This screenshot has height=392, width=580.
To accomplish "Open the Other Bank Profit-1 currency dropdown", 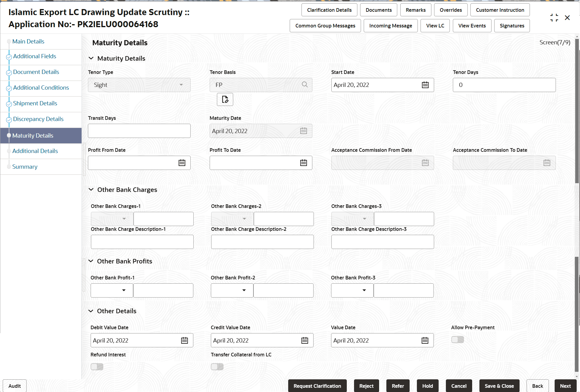I will coord(112,290).
